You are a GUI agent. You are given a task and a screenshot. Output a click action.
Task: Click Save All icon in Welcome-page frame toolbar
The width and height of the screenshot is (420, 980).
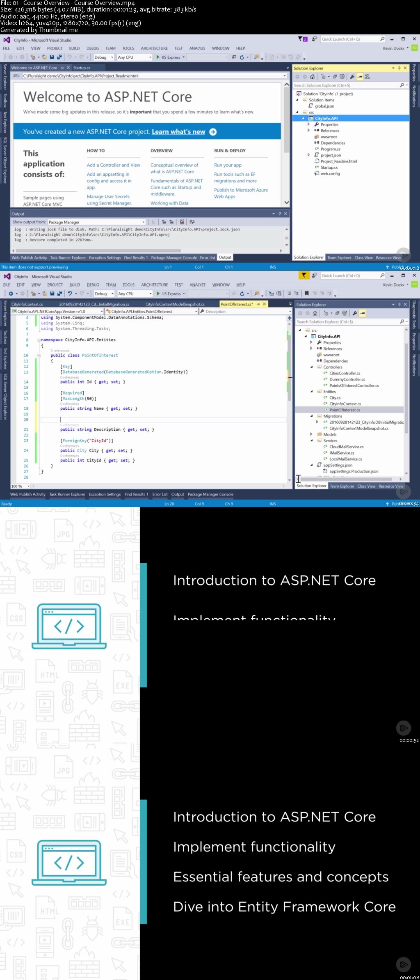[59, 57]
